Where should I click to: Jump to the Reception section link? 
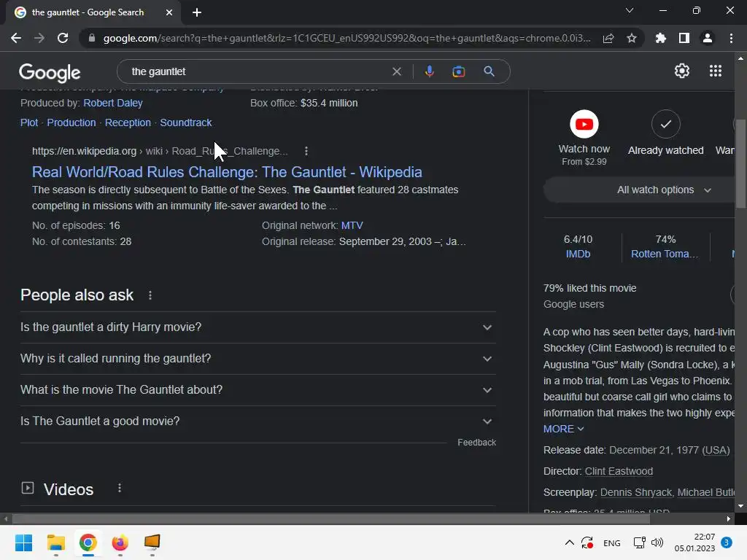pyautogui.click(x=128, y=122)
